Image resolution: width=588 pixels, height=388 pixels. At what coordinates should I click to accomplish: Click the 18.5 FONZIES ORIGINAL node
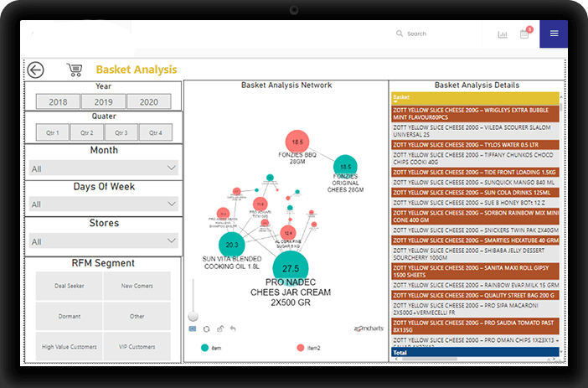pos(345,167)
